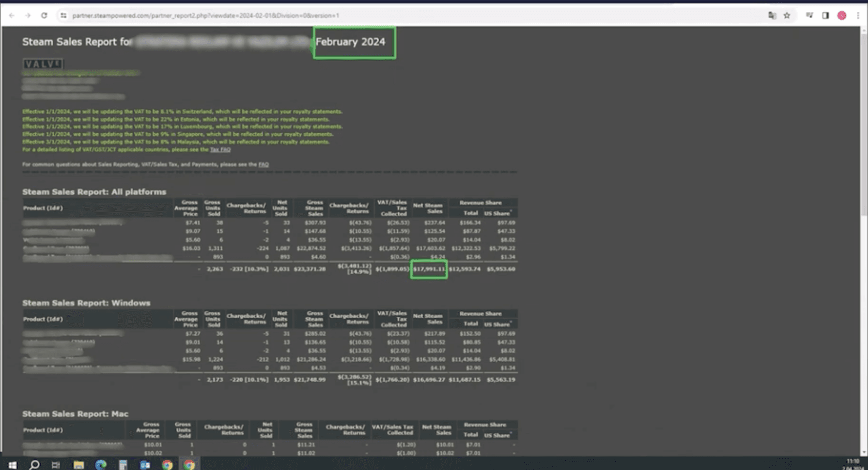This screenshot has width=868, height=470.
Task: Select the $5,563.19 Windows US share total
Action: coord(501,380)
